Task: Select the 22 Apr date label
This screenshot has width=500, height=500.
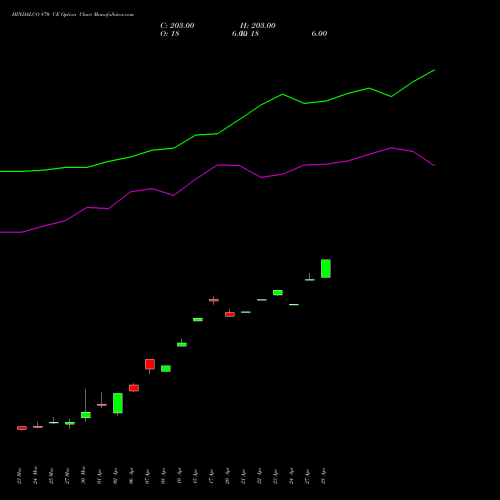Action: point(260,477)
